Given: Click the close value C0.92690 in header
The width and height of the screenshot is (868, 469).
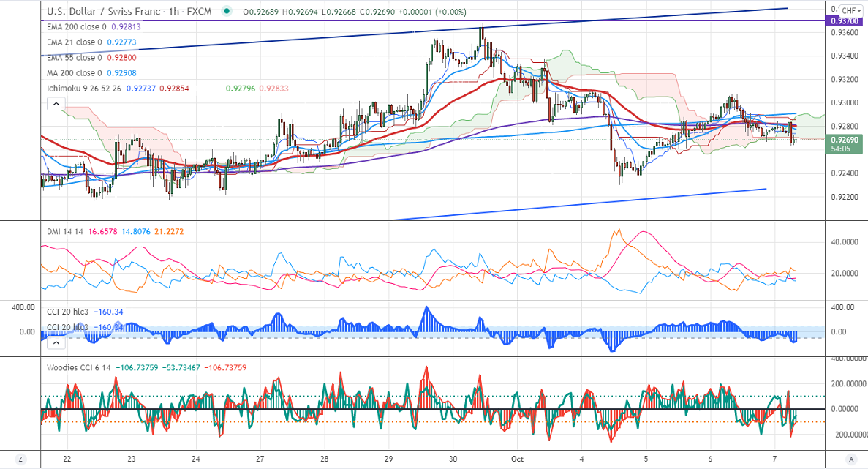Looking at the screenshot, I should (377, 12).
